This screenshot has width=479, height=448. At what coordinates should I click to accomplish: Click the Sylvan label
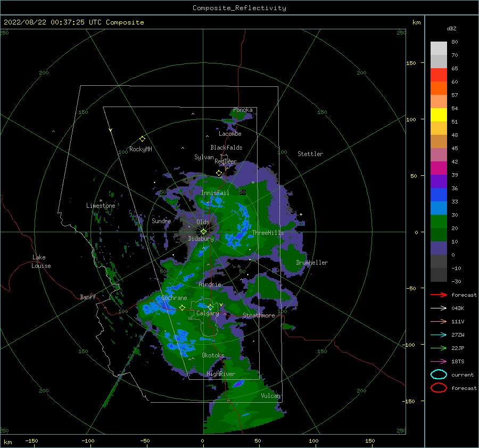coord(204,157)
